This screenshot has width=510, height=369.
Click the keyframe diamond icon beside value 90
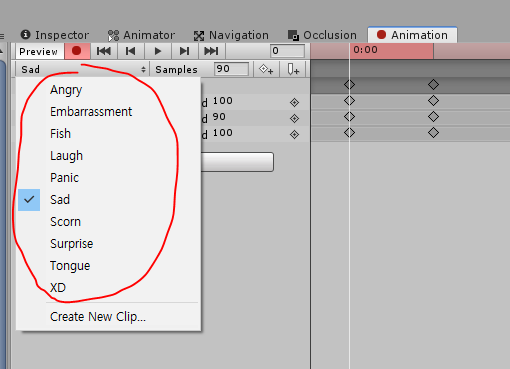click(294, 118)
